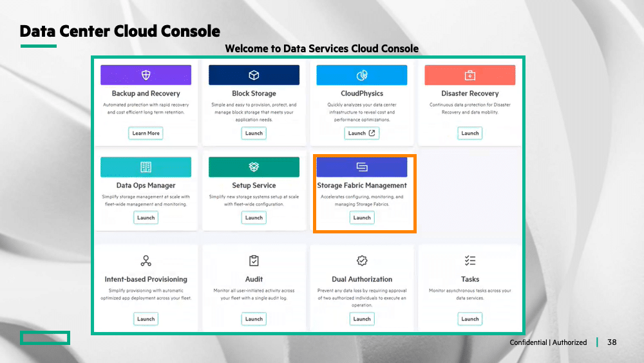Launch Setup Service
The height and width of the screenshot is (363, 644).
[254, 217]
